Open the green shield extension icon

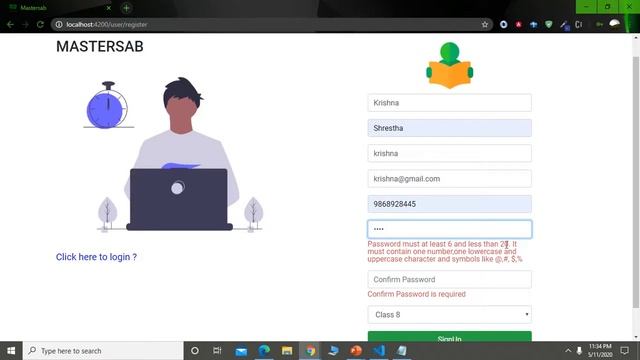pos(549,24)
